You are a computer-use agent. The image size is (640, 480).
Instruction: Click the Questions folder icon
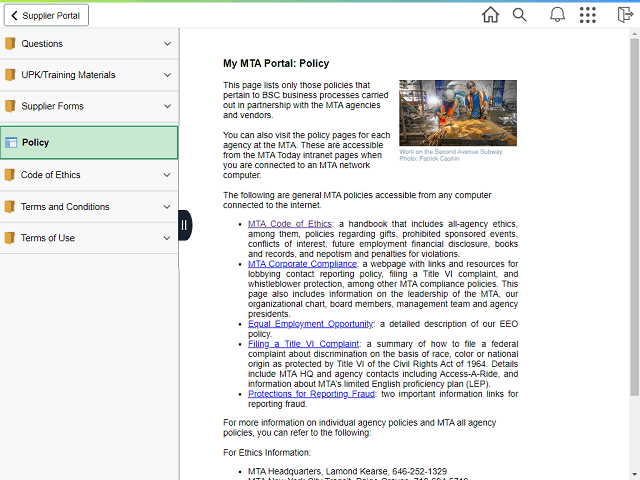(10, 44)
